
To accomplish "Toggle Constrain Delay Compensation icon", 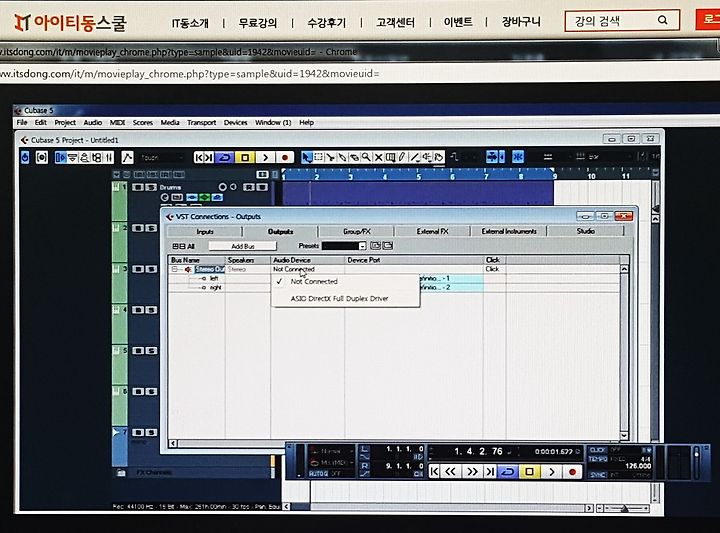I will click(41, 157).
